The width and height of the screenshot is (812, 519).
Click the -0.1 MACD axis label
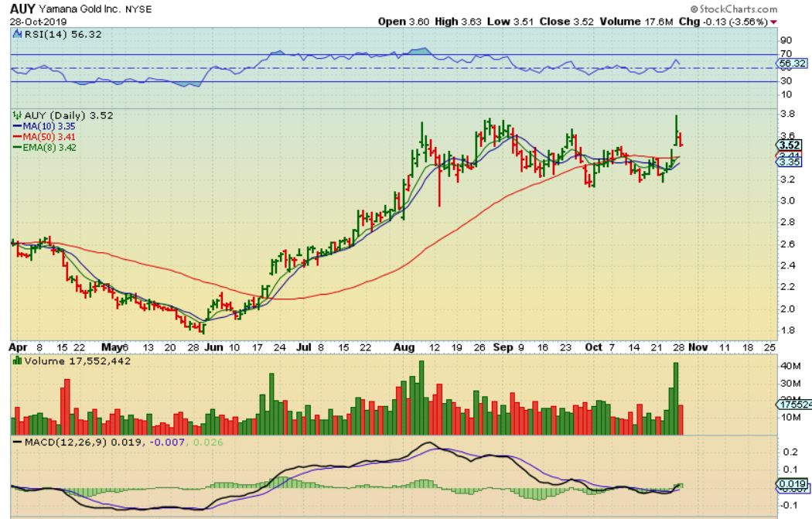[x=789, y=505]
